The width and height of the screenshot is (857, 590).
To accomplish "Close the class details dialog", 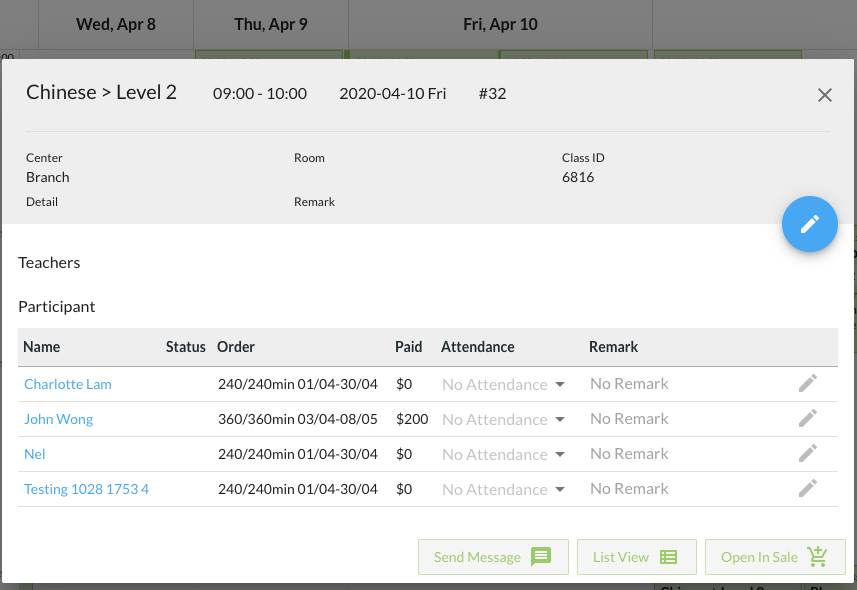I will (824, 95).
